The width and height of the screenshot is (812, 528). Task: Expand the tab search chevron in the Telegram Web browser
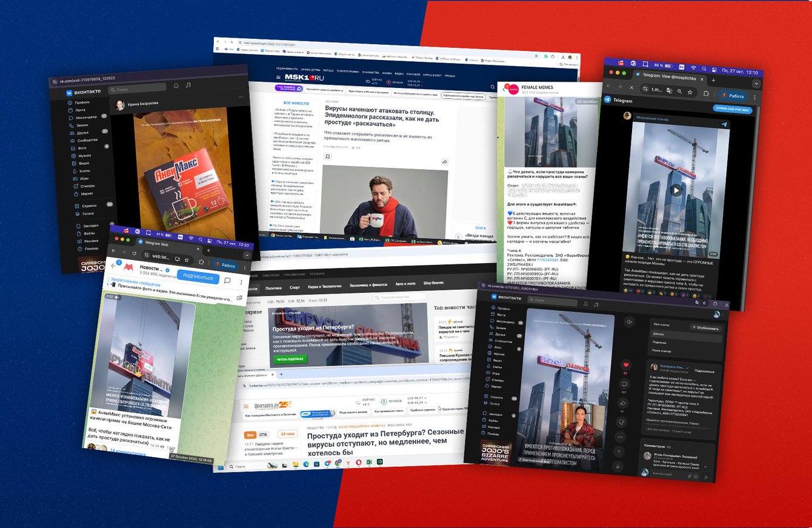pos(247,255)
